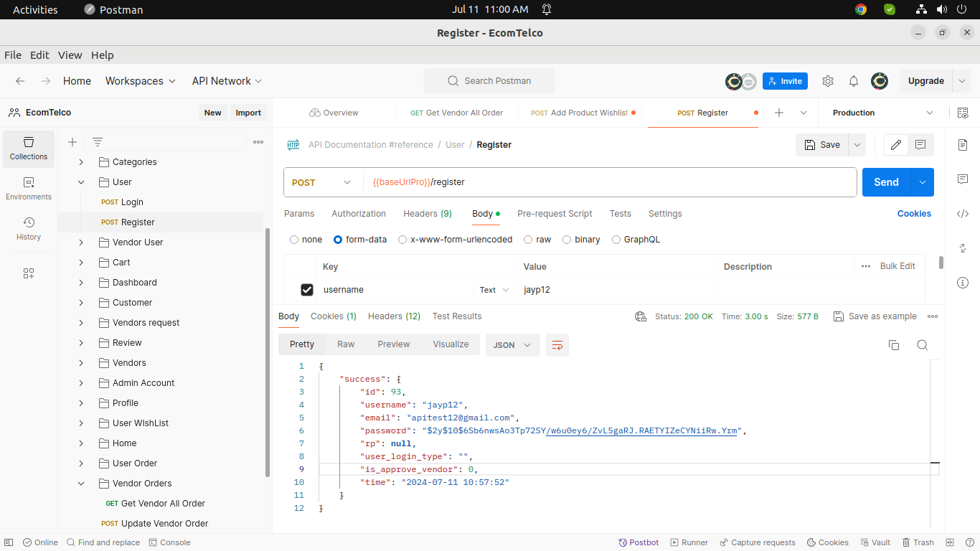The width and height of the screenshot is (980, 551).
Task: Search within the response body
Action: click(x=923, y=345)
